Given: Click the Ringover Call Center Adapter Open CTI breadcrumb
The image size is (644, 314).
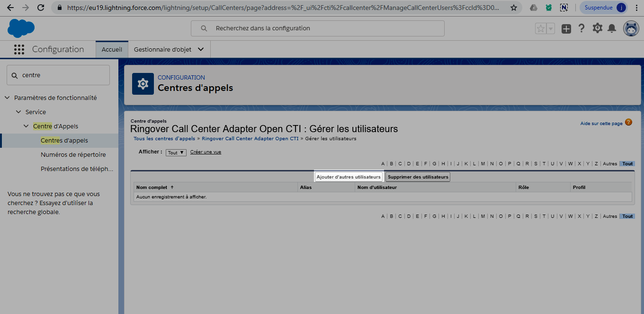Looking at the screenshot, I should click(250, 139).
